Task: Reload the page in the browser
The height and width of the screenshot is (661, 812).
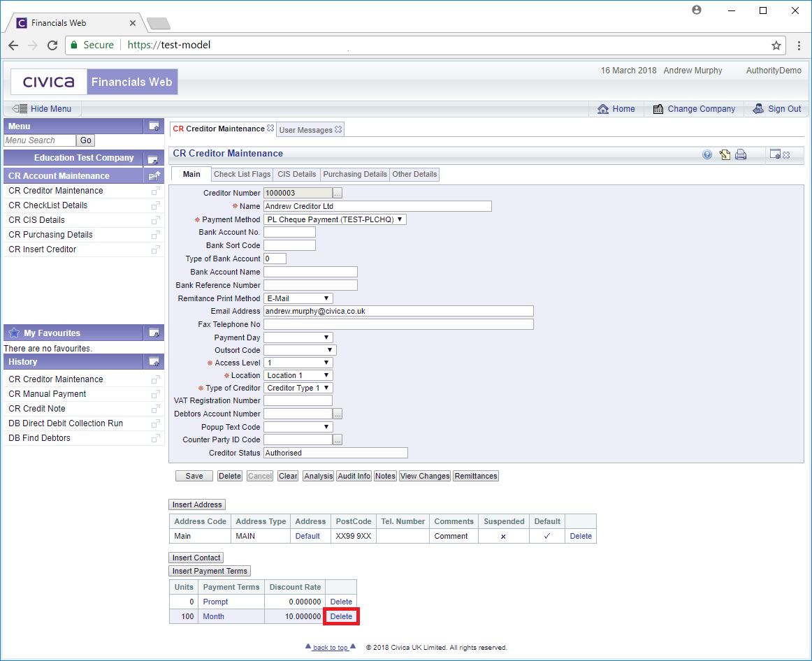Action: (x=52, y=45)
